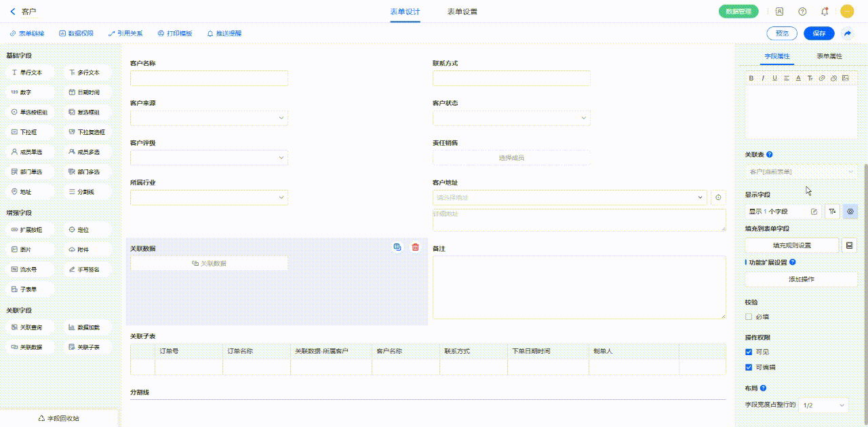Viewport: 868px width, 427px height.
Task: Insert an image using the editor toolbar
Action: click(845, 78)
